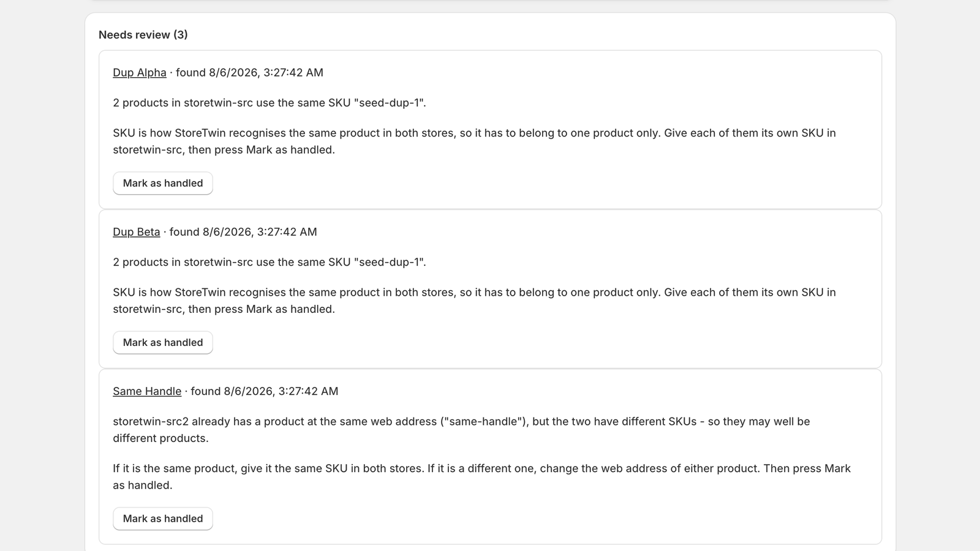Screen dimensions: 980x551
Task: Click the found timestamp beside Same Handle
Action: 264,391
